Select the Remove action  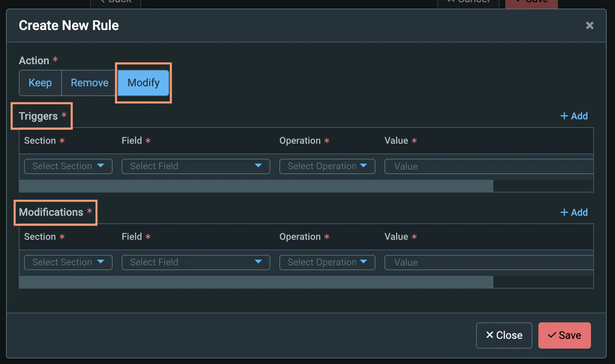(x=89, y=83)
